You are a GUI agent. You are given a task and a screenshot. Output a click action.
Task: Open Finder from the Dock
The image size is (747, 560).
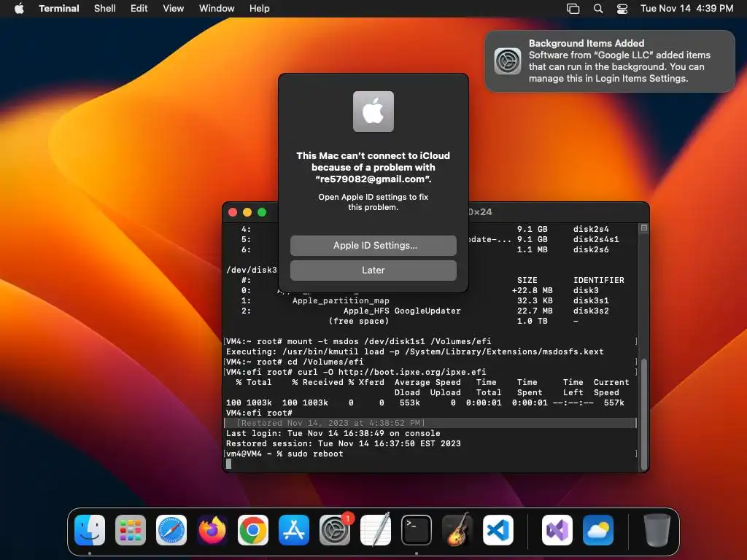point(90,530)
